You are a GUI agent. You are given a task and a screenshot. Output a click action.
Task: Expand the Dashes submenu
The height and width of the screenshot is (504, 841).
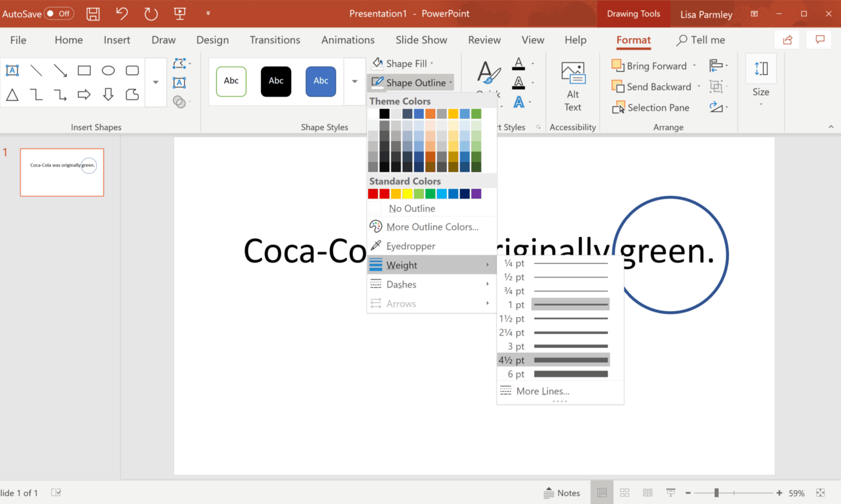(431, 284)
